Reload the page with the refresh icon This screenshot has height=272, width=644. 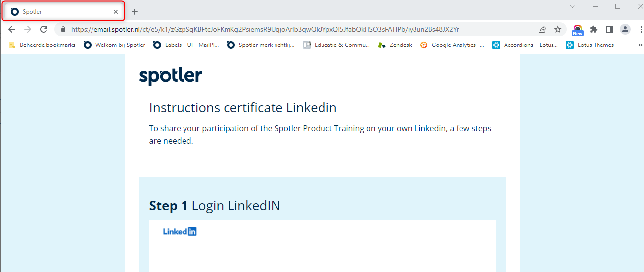click(44, 29)
